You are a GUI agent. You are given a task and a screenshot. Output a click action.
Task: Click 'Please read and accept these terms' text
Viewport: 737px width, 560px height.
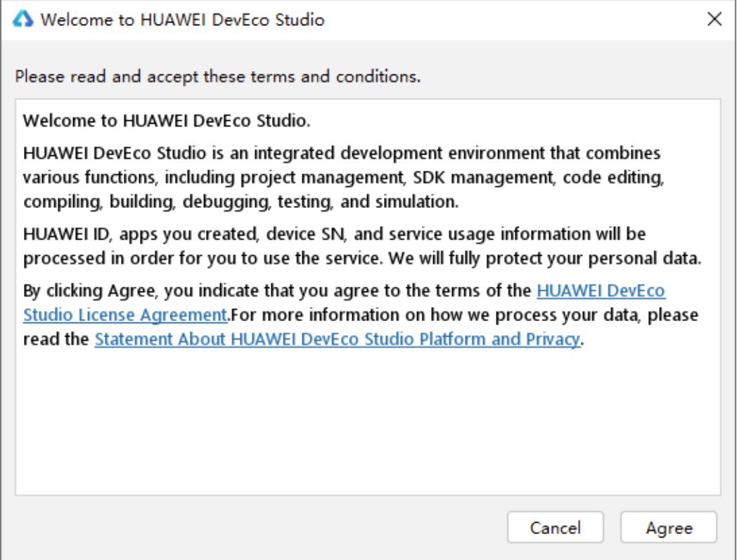pyautogui.click(x=217, y=76)
